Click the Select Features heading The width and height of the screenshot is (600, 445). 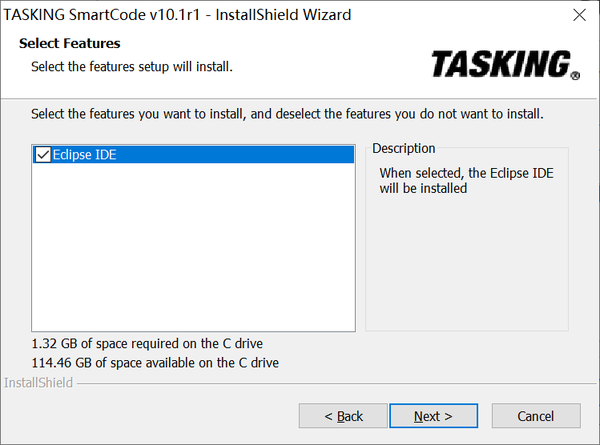click(x=70, y=44)
